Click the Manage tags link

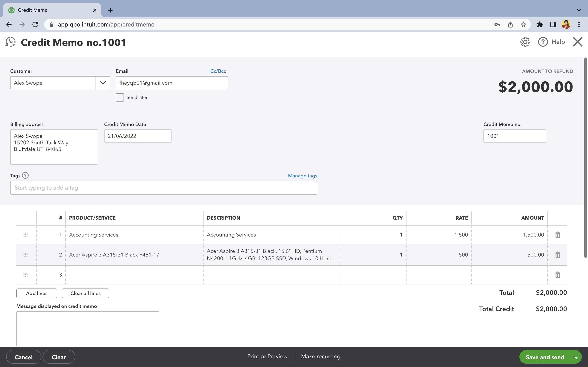(302, 176)
